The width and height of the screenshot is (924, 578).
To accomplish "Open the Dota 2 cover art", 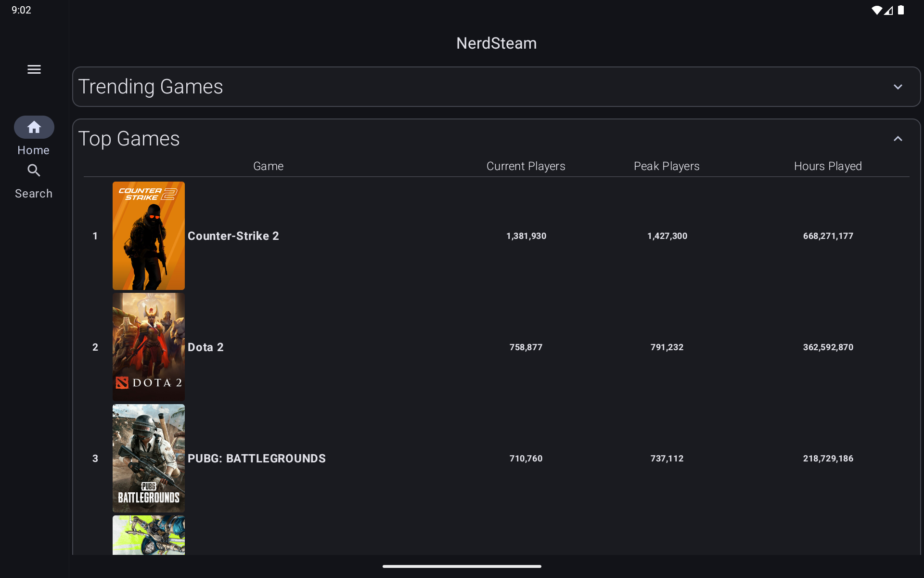I will 148,347.
